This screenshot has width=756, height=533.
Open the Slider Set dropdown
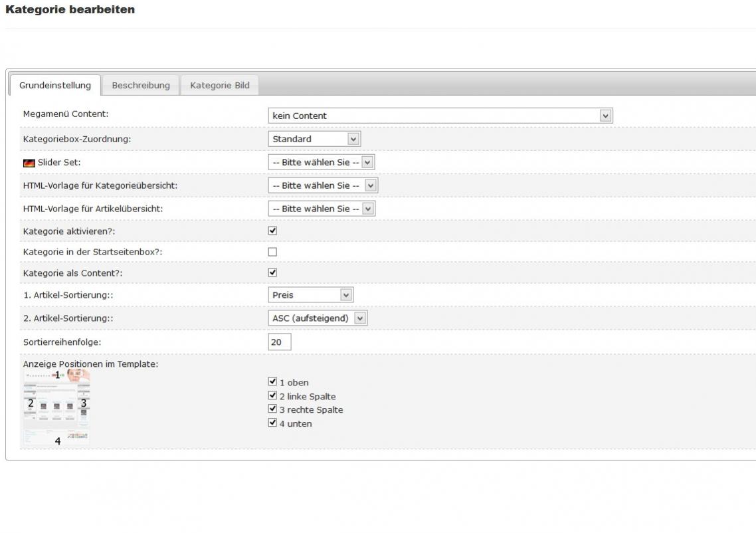point(322,162)
